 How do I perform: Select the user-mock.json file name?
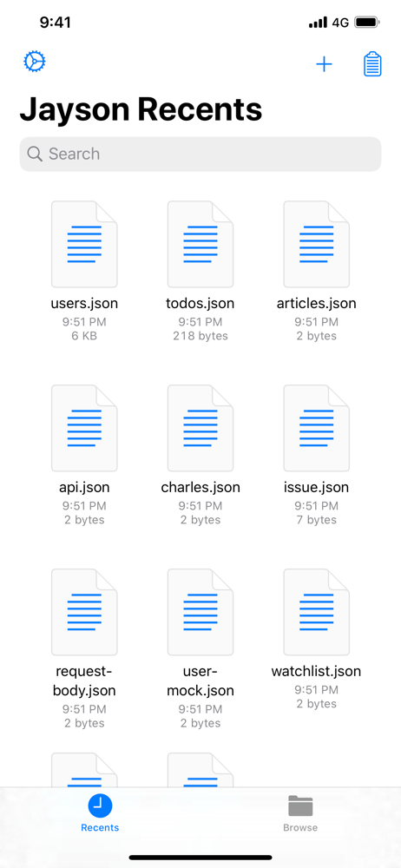point(200,681)
